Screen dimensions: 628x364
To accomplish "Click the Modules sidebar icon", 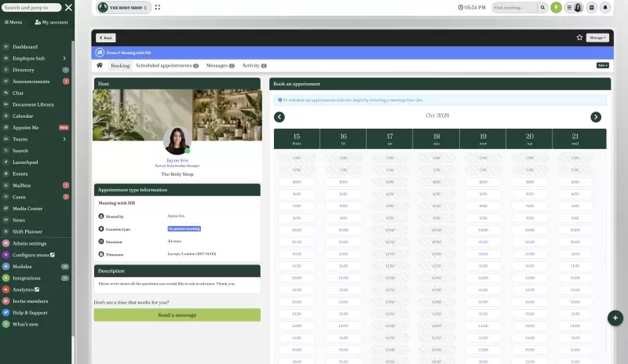I will 6,266.
